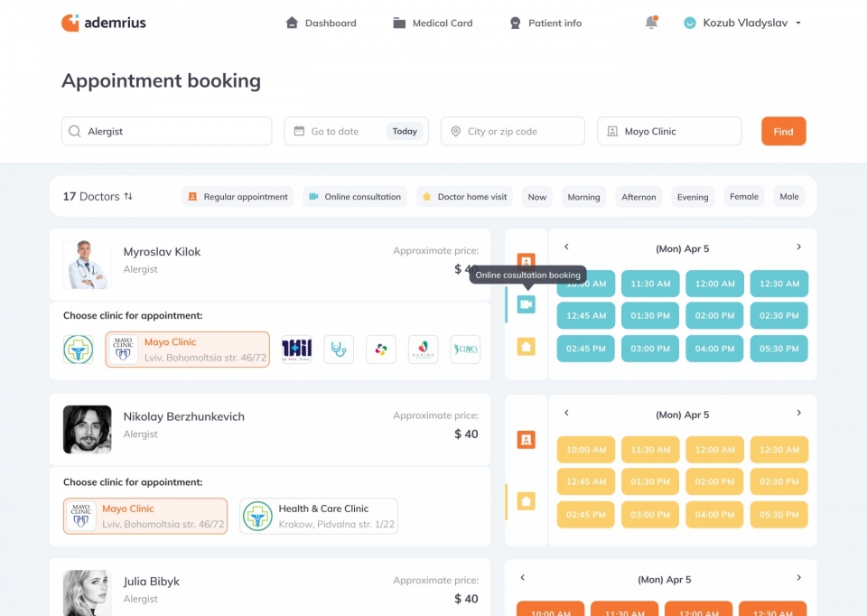Select online consultation video icon for Myroslav
This screenshot has width=867, height=616.
527,304
